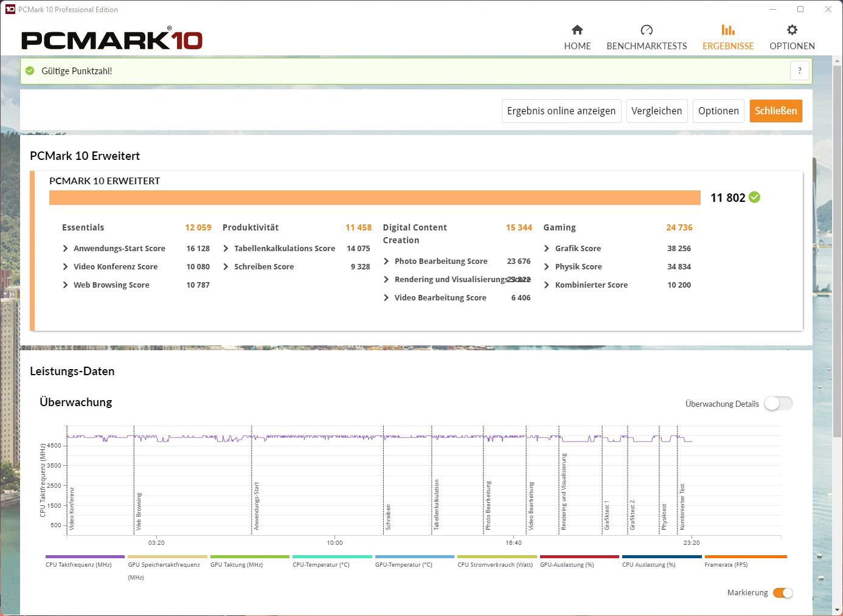The width and height of the screenshot is (843, 616).
Task: Click green checkmark beside Gültige Punktzahl
Action: tap(30, 71)
